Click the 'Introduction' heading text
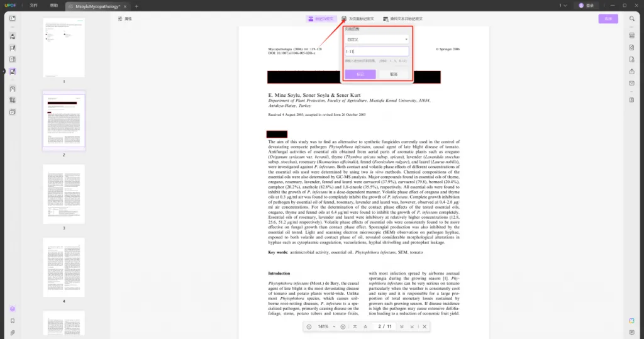This screenshot has width=644, height=339. [279, 273]
